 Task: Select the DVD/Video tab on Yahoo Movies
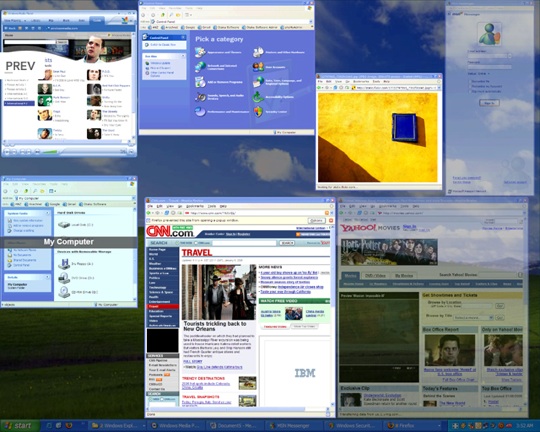[375, 276]
